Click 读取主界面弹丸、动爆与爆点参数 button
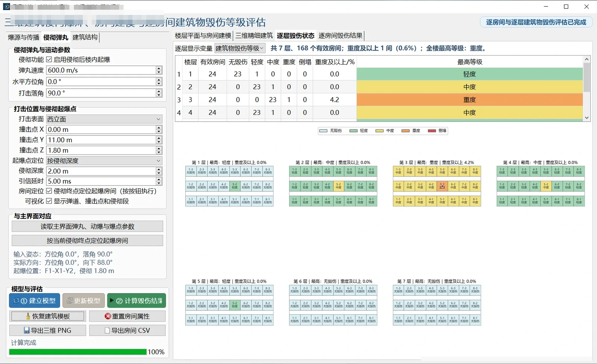This screenshot has height=364, width=597. (87, 226)
